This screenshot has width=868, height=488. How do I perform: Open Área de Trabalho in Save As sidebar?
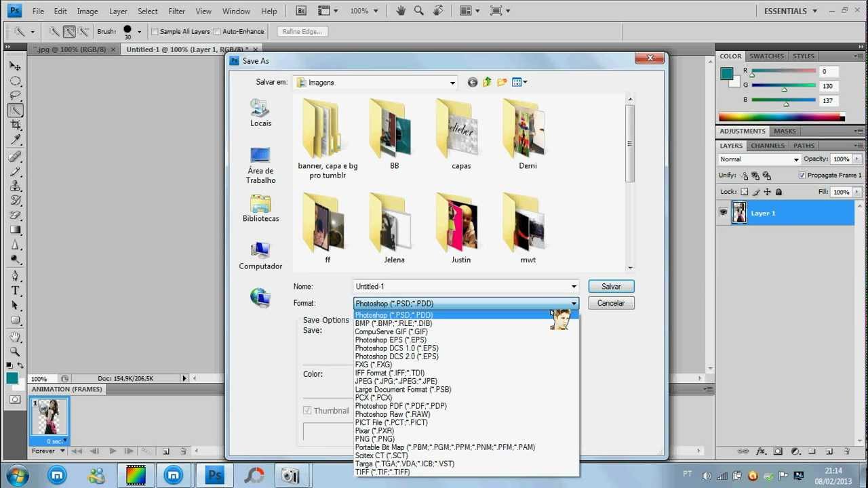pyautogui.click(x=260, y=165)
